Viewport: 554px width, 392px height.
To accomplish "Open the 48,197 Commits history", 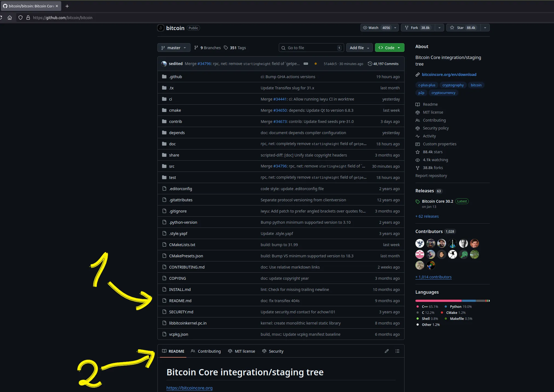I will pyautogui.click(x=383, y=64).
